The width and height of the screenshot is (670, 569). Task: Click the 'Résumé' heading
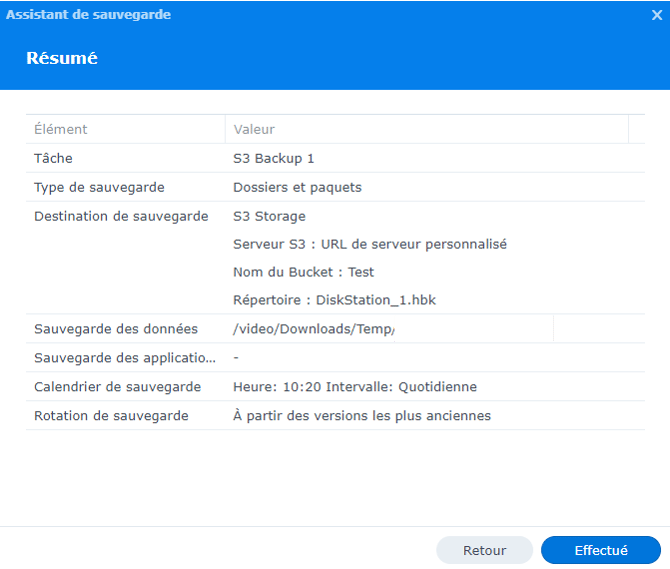(x=62, y=59)
